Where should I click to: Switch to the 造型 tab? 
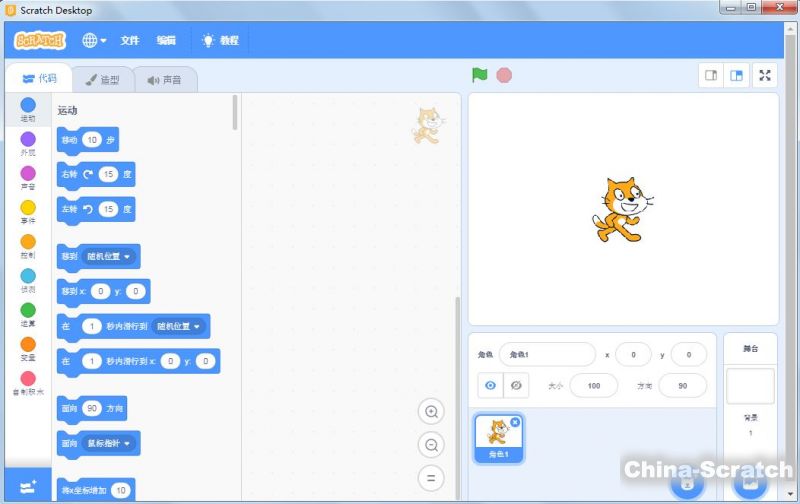(x=102, y=80)
